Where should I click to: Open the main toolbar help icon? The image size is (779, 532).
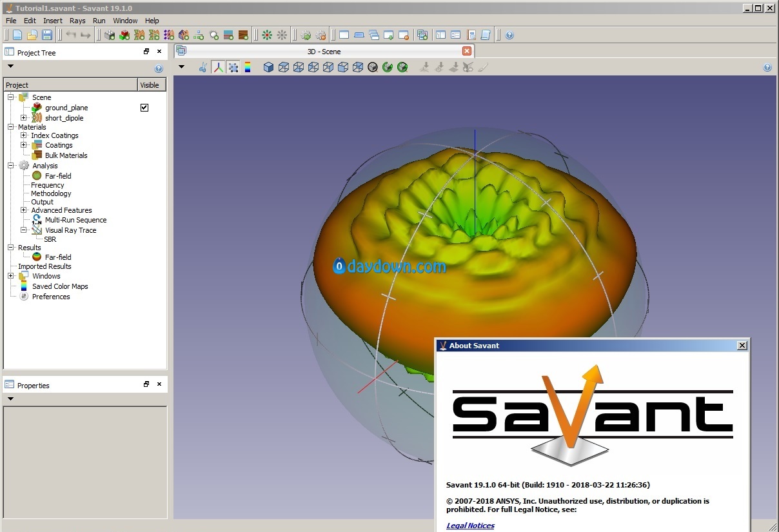pyautogui.click(x=509, y=35)
